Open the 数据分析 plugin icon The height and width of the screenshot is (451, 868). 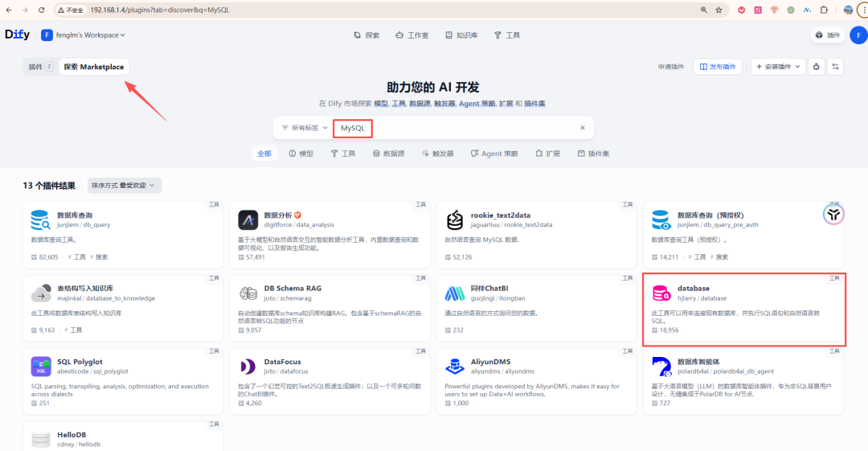click(248, 220)
